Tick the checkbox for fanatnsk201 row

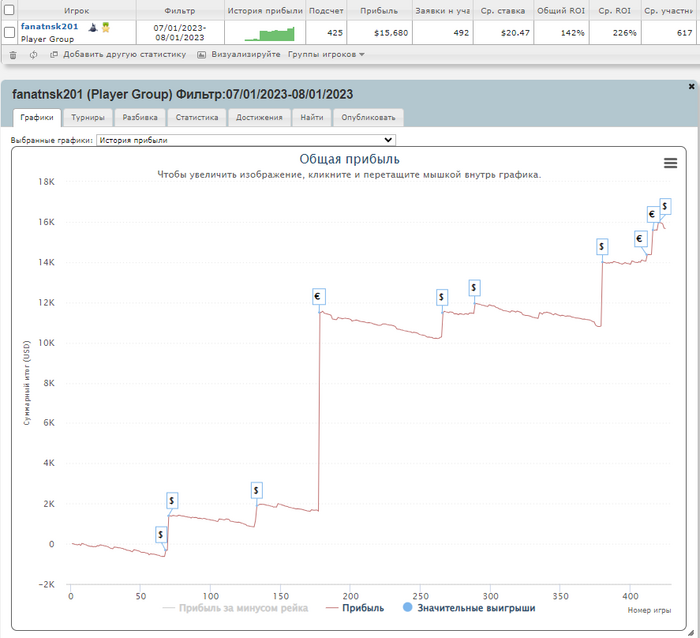[x=9, y=32]
